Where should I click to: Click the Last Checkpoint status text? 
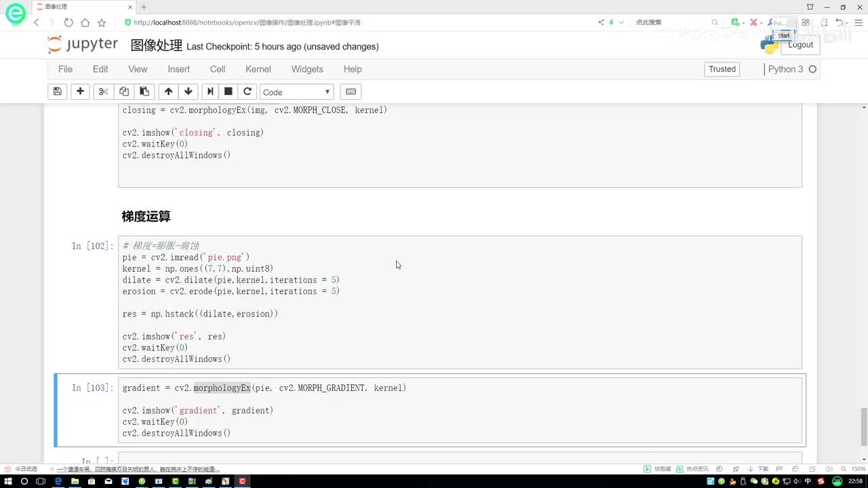(x=283, y=47)
